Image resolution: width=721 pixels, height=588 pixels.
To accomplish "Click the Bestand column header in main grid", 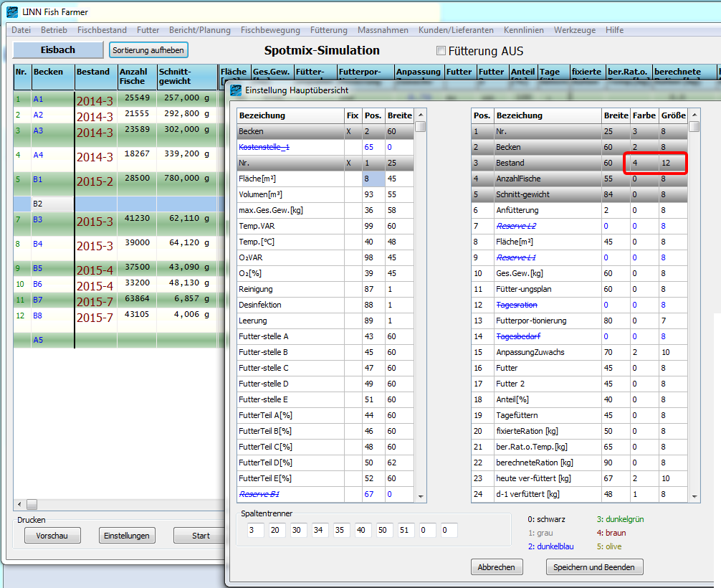I will pos(95,77).
